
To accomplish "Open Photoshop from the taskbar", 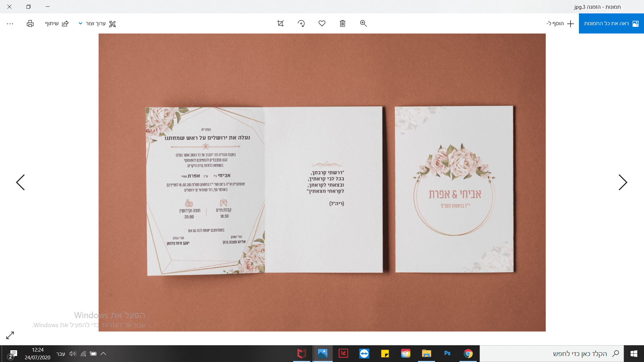I will (x=447, y=354).
